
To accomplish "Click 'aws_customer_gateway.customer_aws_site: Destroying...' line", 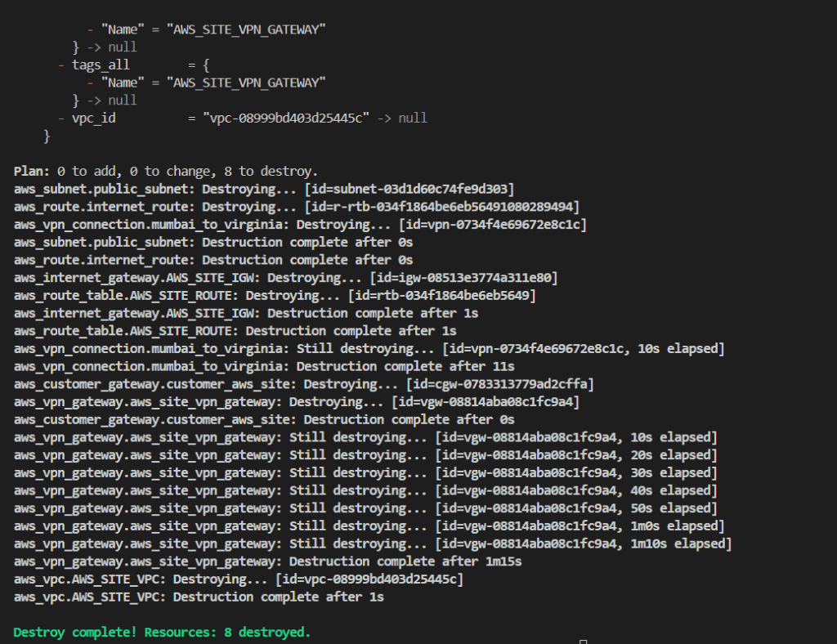I will pos(304,384).
